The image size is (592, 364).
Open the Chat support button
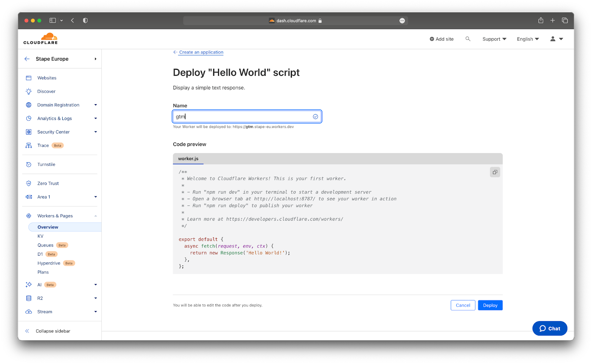[x=550, y=329]
